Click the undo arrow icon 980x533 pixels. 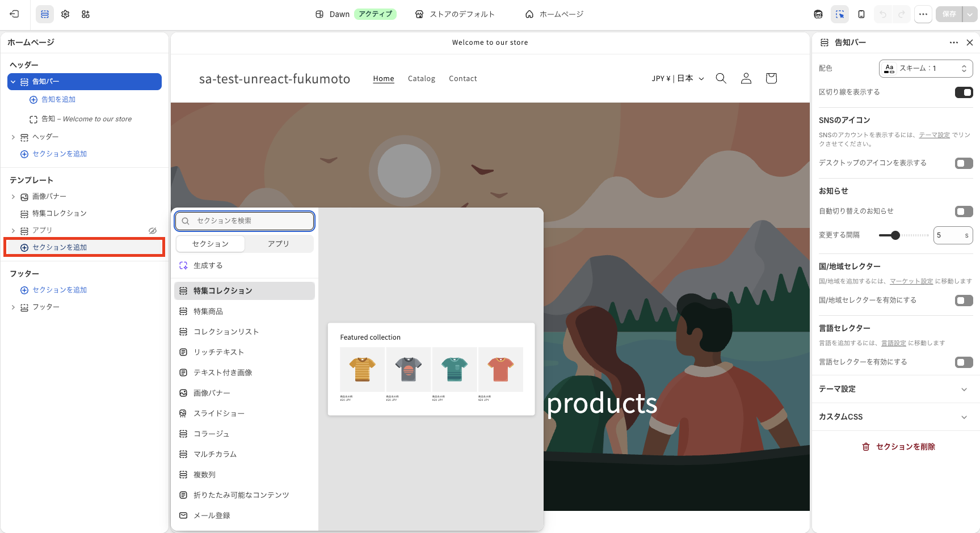[883, 14]
